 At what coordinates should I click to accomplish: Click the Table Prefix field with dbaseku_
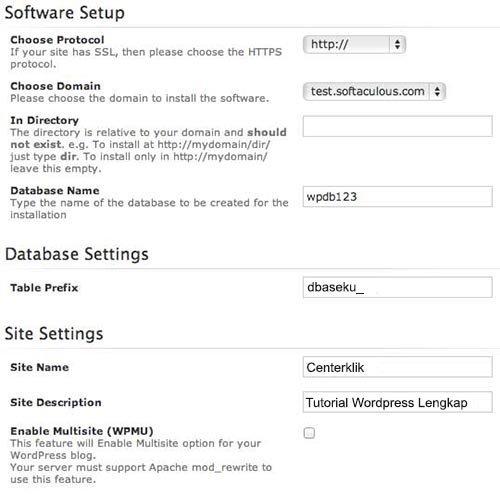point(398,287)
